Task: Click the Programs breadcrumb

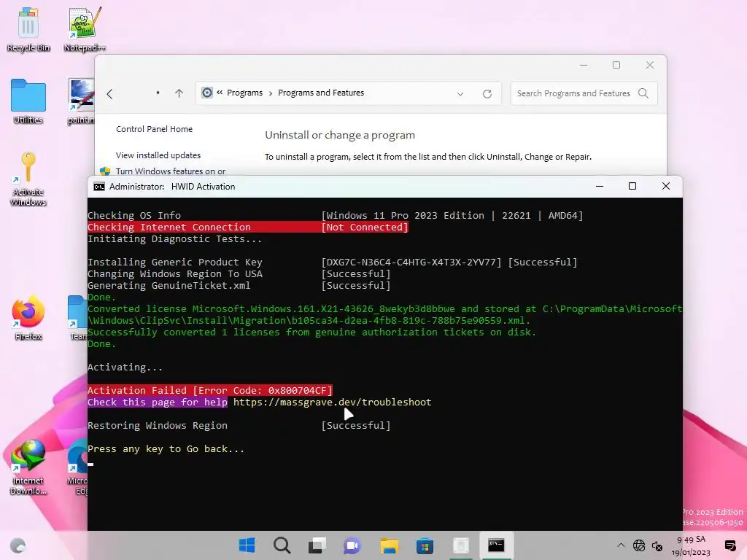Action: [x=244, y=93]
